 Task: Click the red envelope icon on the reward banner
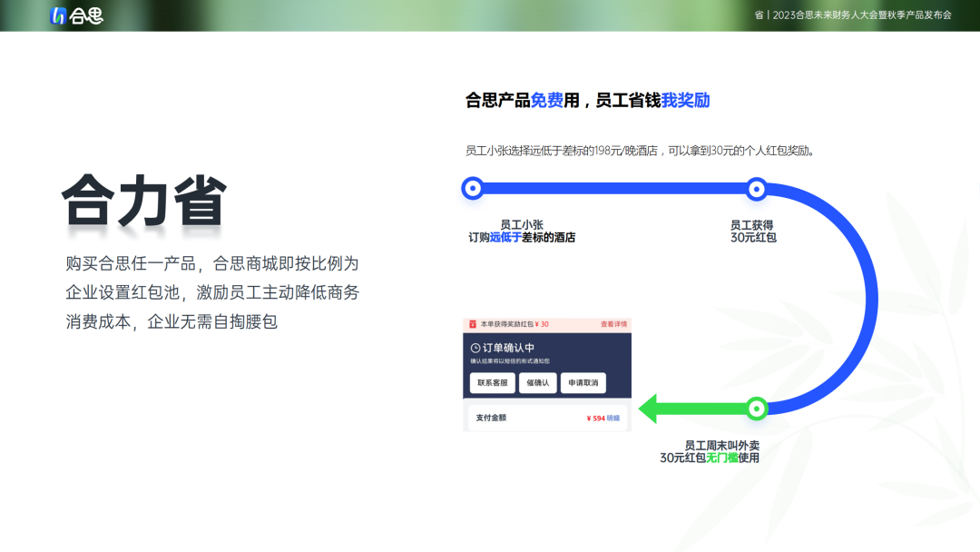pos(473,324)
